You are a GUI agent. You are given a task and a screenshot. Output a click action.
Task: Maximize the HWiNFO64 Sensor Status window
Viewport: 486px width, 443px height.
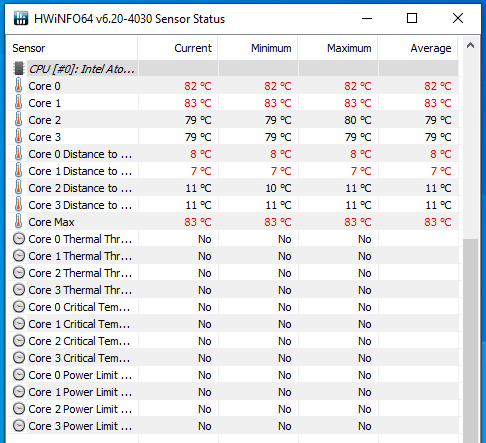pos(412,18)
